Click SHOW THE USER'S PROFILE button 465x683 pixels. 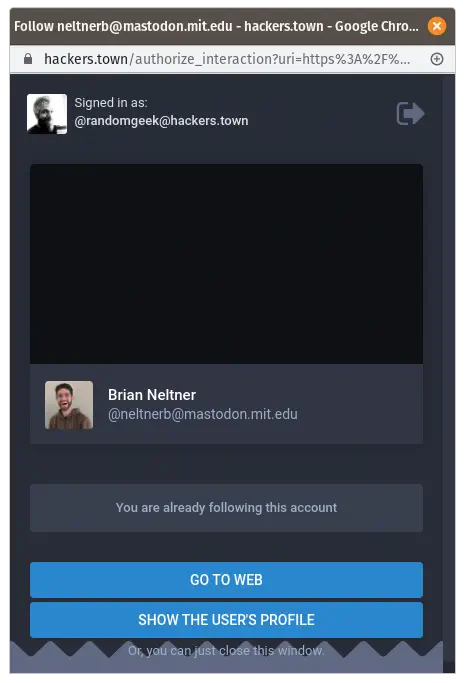point(226,620)
